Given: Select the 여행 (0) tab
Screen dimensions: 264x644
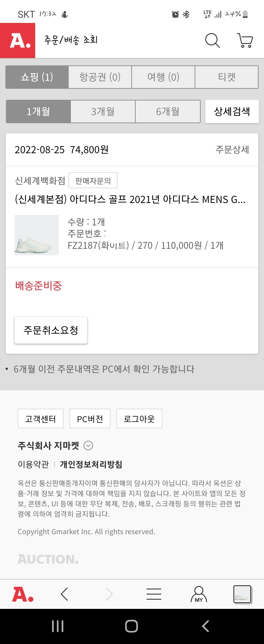Looking at the screenshot, I should tap(163, 77).
